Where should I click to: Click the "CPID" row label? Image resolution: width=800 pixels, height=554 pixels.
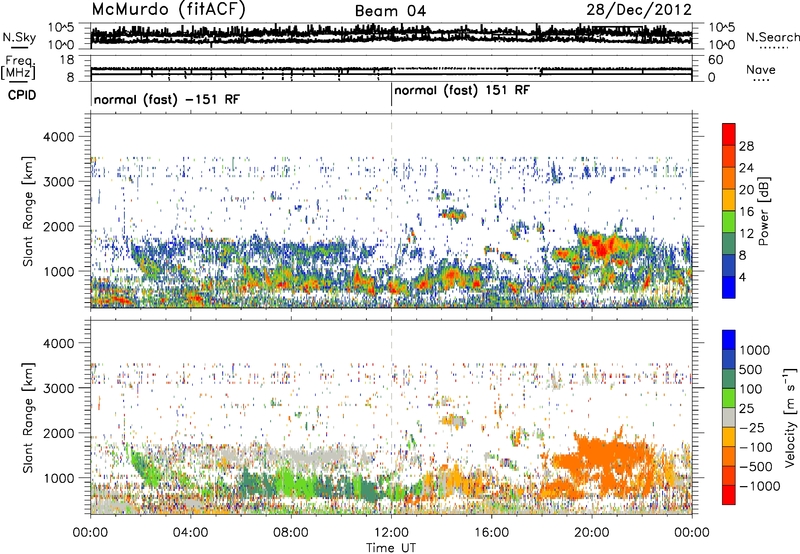(x=22, y=95)
